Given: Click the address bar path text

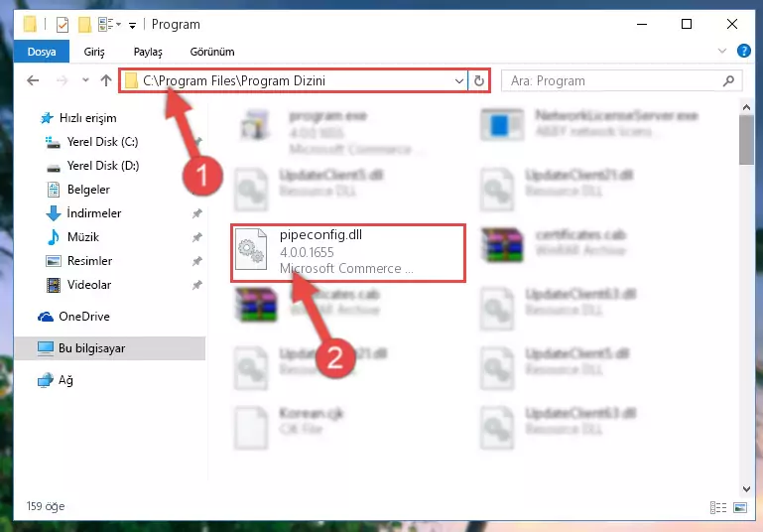Looking at the screenshot, I should pyautogui.click(x=234, y=80).
